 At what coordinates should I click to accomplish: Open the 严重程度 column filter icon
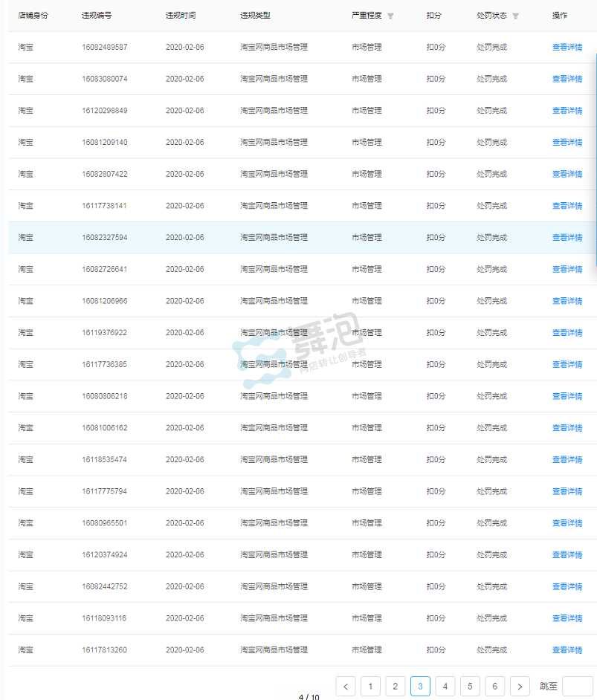(390, 16)
